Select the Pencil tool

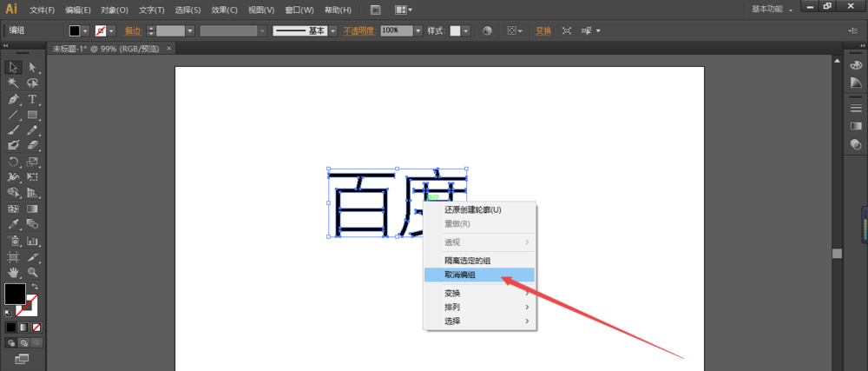(33, 130)
